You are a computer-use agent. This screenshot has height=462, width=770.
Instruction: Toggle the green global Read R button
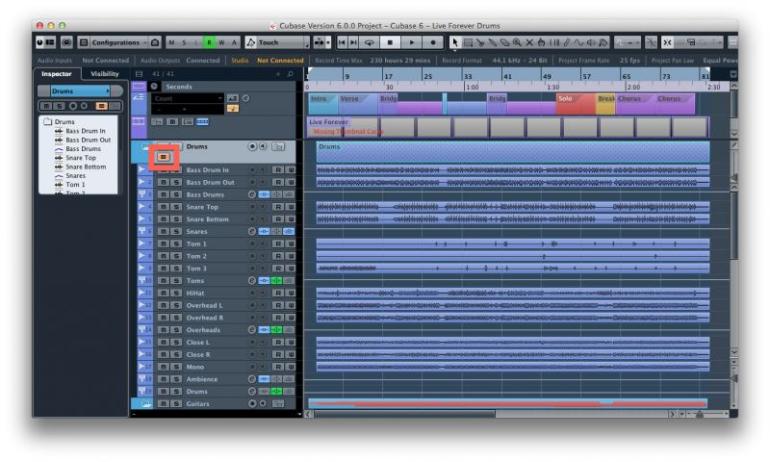[209, 43]
